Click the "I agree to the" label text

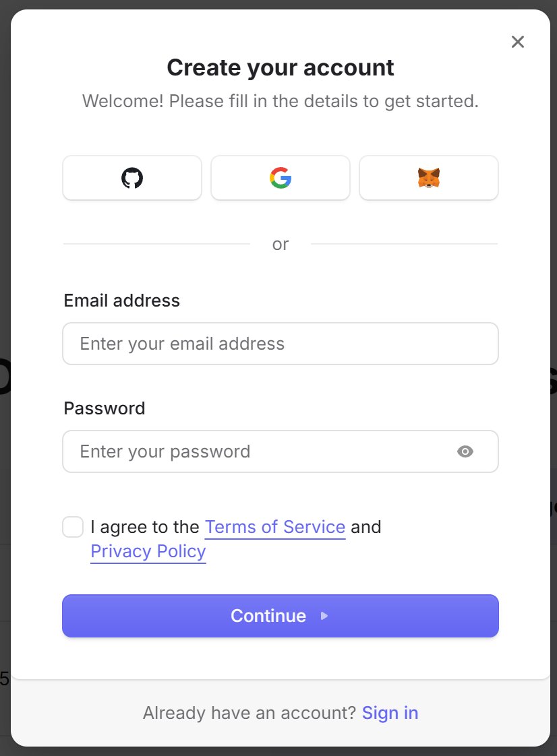coord(145,527)
